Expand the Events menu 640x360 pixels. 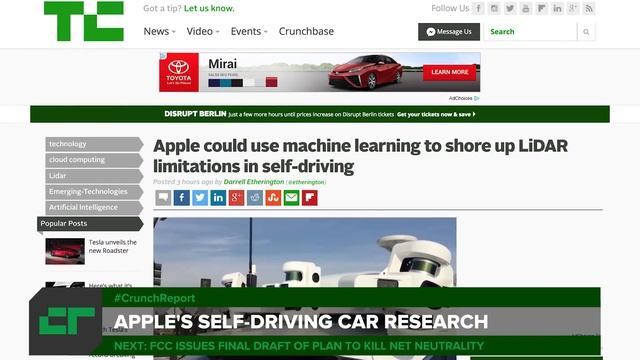tap(249, 31)
